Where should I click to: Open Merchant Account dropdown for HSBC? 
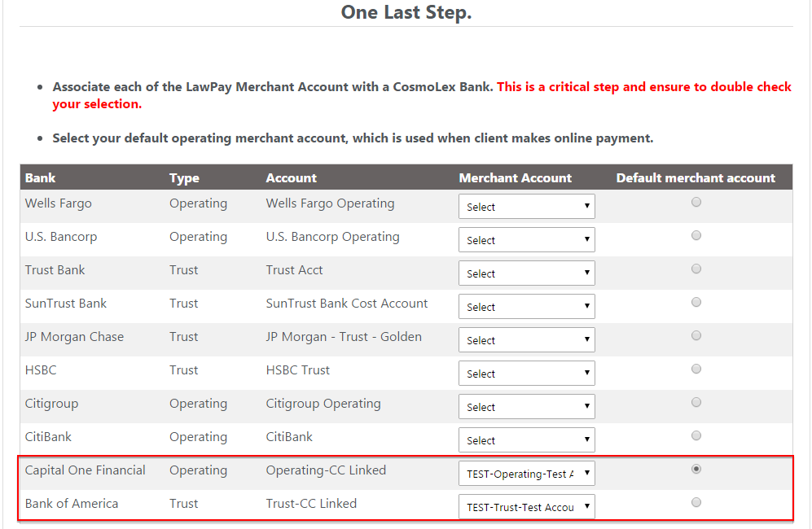[527, 374]
